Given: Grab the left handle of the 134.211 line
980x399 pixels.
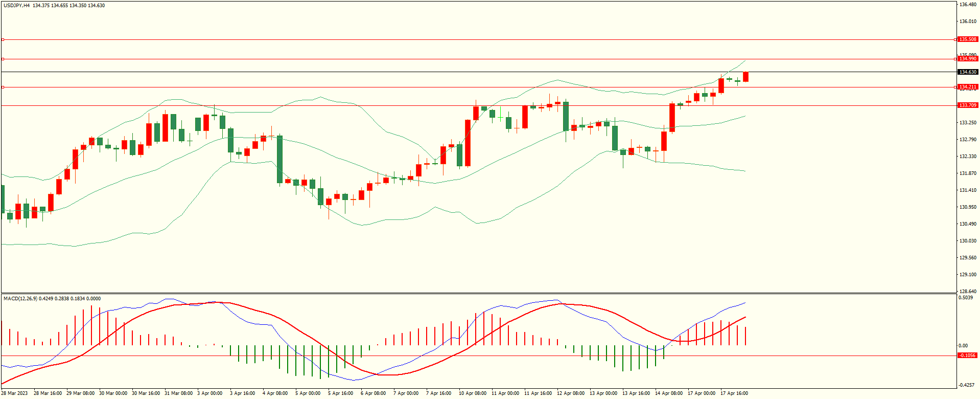Looking at the screenshot, I should pos(3,87).
